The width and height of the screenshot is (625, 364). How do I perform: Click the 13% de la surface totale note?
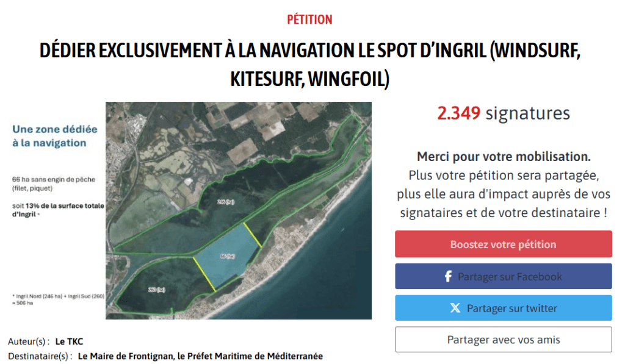point(58,210)
